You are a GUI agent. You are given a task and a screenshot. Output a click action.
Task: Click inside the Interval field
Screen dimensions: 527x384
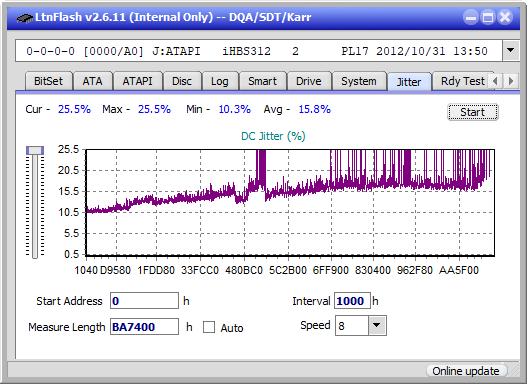352,301
